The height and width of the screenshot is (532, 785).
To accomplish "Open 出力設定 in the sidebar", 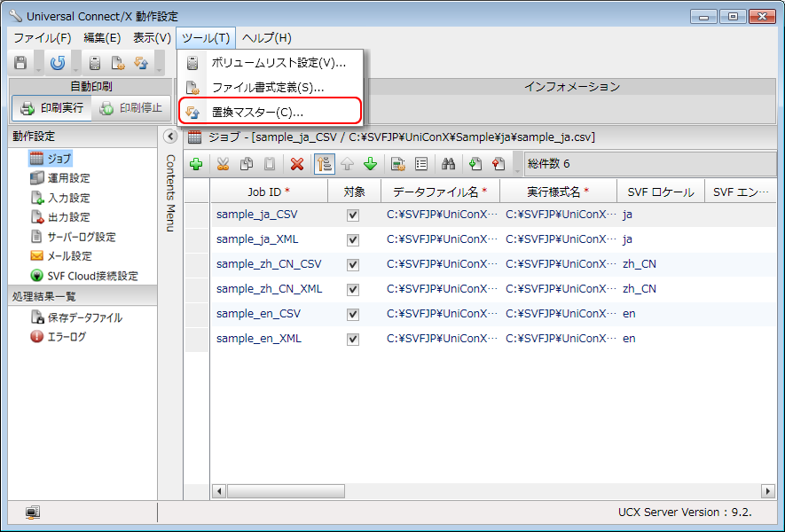I will tap(60, 217).
